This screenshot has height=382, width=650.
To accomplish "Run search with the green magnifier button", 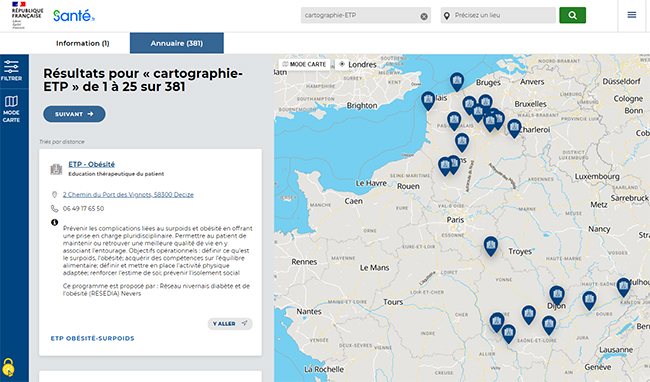I will click(x=572, y=15).
